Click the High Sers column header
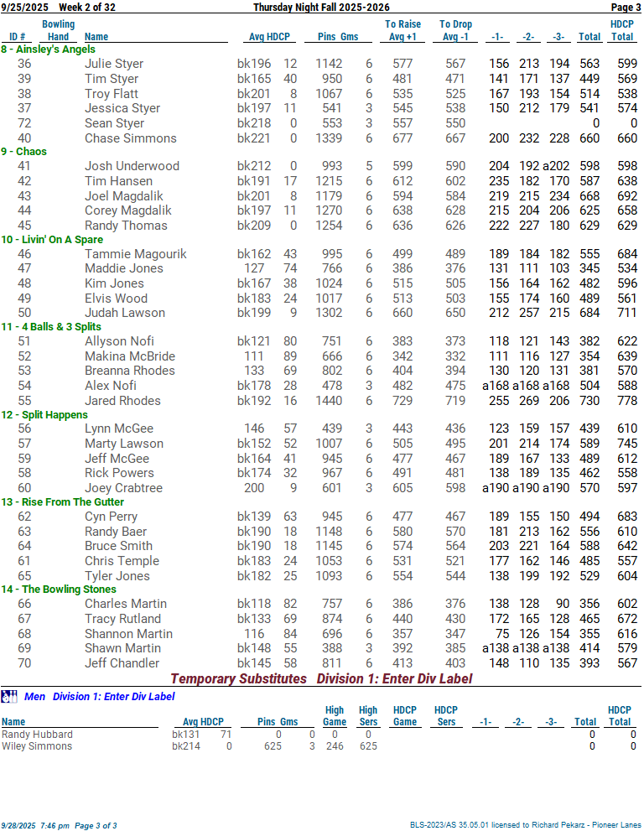This screenshot has height=831, width=644. coord(368,716)
